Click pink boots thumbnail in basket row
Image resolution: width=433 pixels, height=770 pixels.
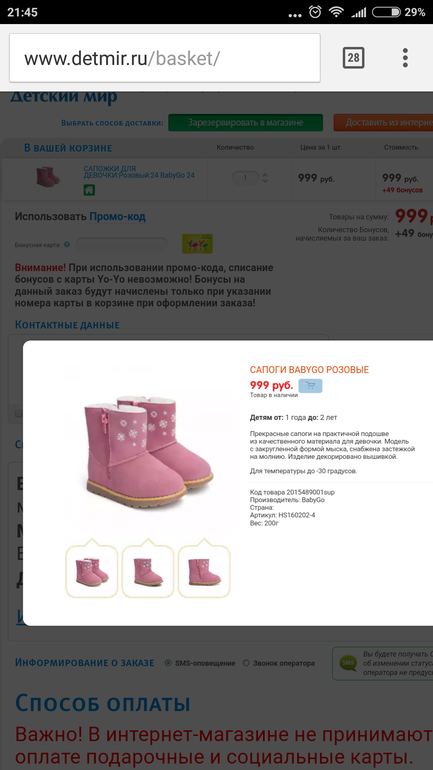click(48, 176)
